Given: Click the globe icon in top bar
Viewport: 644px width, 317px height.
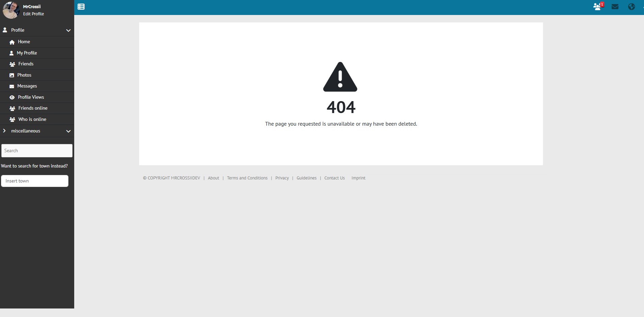Looking at the screenshot, I should [x=631, y=7].
